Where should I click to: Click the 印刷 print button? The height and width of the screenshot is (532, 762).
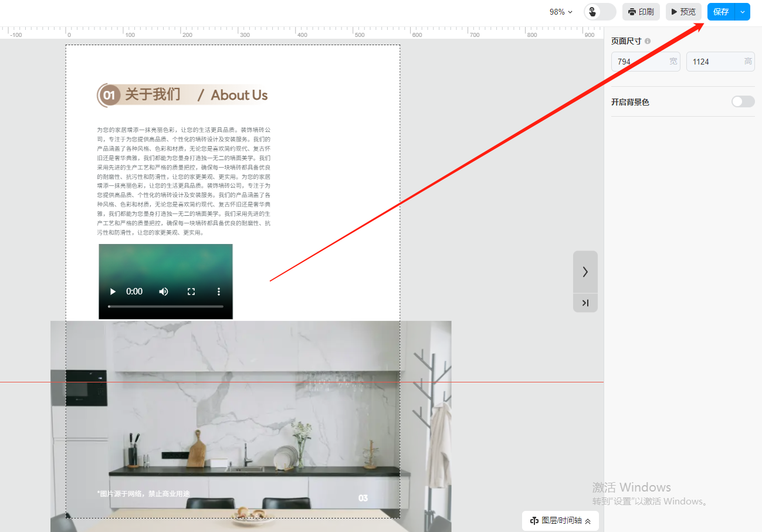641,12
